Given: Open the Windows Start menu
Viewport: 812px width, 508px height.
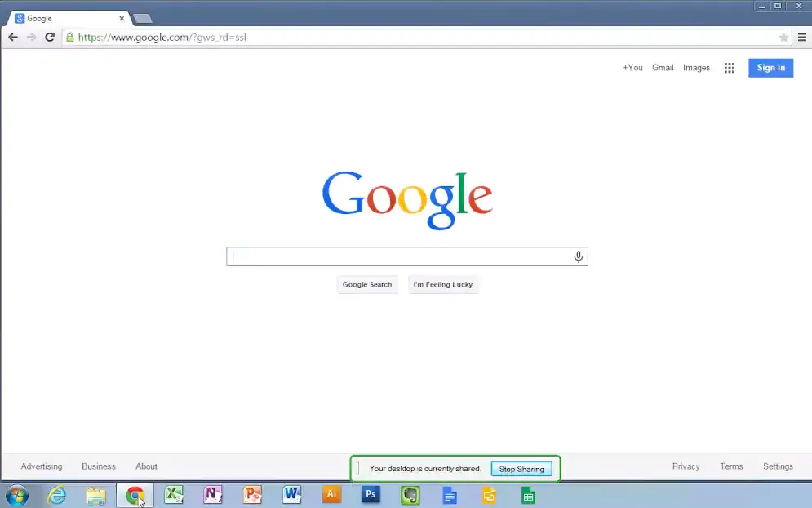Looking at the screenshot, I should click(x=16, y=496).
